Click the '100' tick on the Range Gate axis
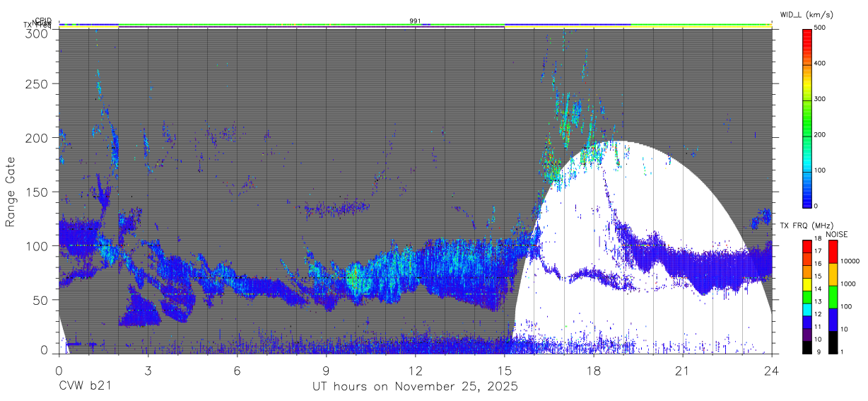868x401 pixels. tap(38, 246)
